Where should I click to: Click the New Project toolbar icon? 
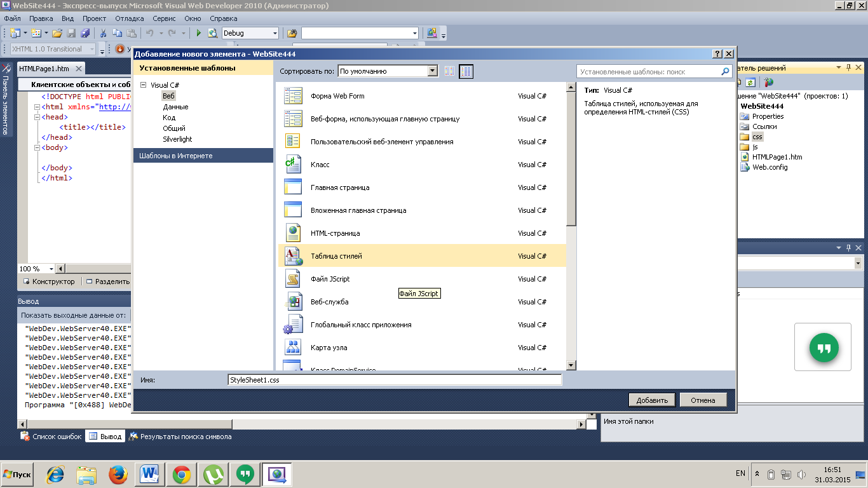click(15, 33)
